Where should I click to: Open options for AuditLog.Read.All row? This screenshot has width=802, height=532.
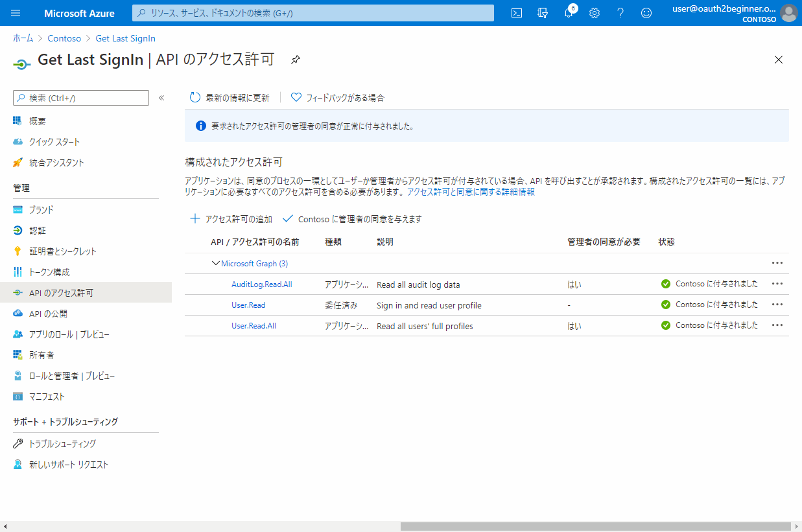click(x=777, y=284)
